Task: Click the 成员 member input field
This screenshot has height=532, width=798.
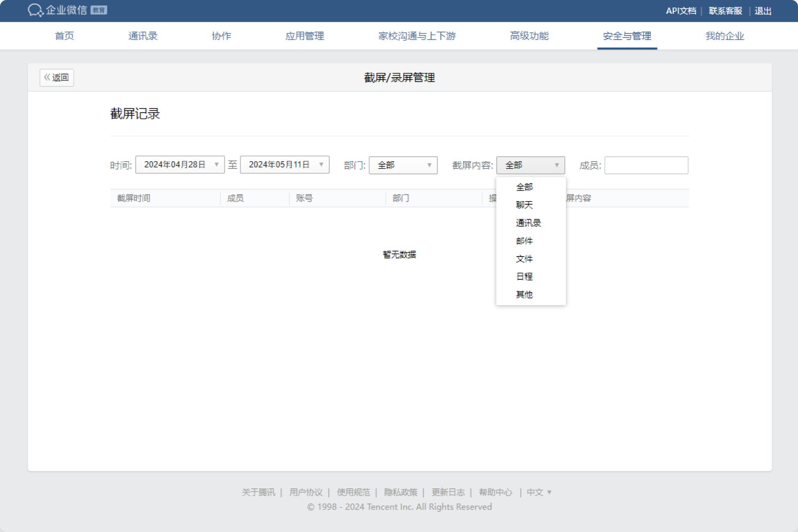Action: pos(646,165)
